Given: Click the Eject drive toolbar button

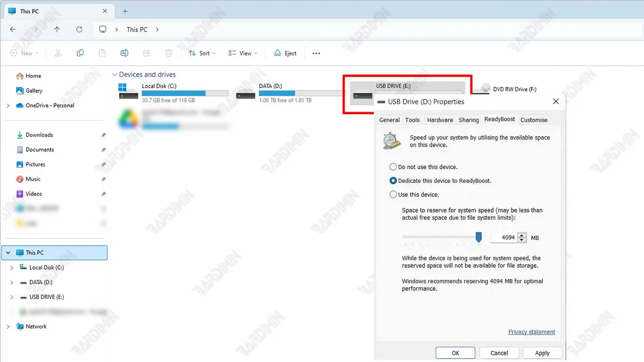Looking at the screenshot, I should coord(285,53).
